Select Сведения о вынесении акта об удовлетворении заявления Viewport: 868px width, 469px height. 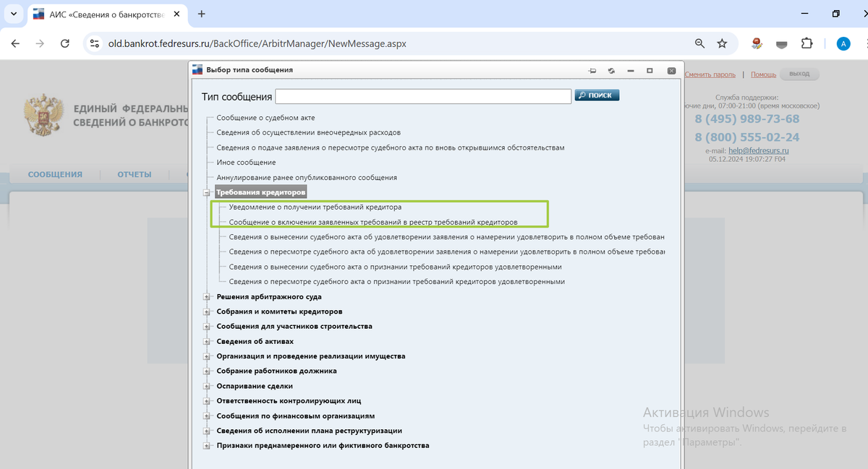pyautogui.click(x=446, y=237)
